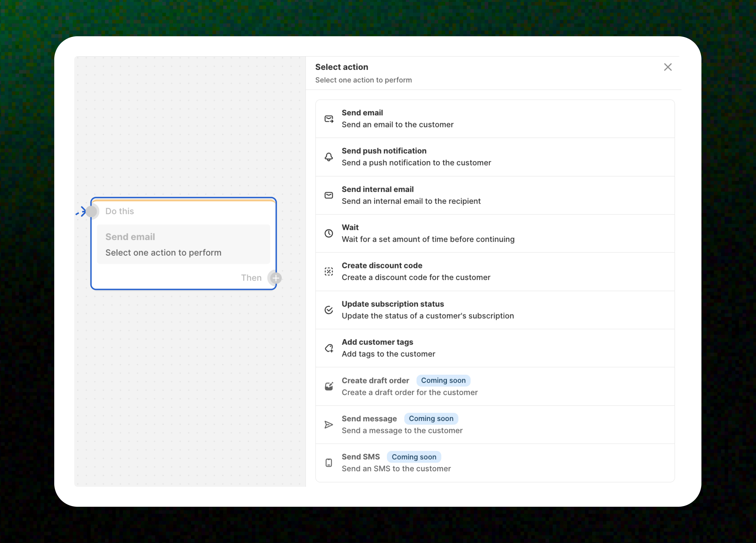Choose the Send push notification action
Viewport: 756px width, 543px height.
click(495, 157)
